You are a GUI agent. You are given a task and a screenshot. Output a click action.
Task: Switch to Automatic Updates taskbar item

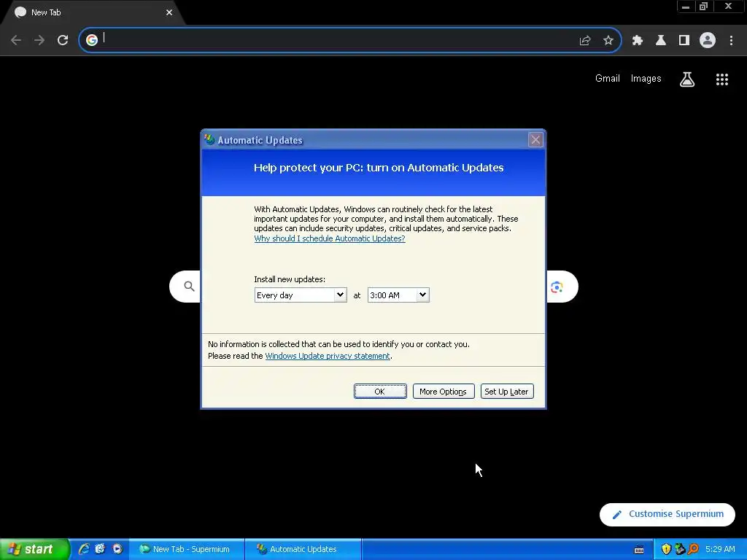tap(303, 549)
